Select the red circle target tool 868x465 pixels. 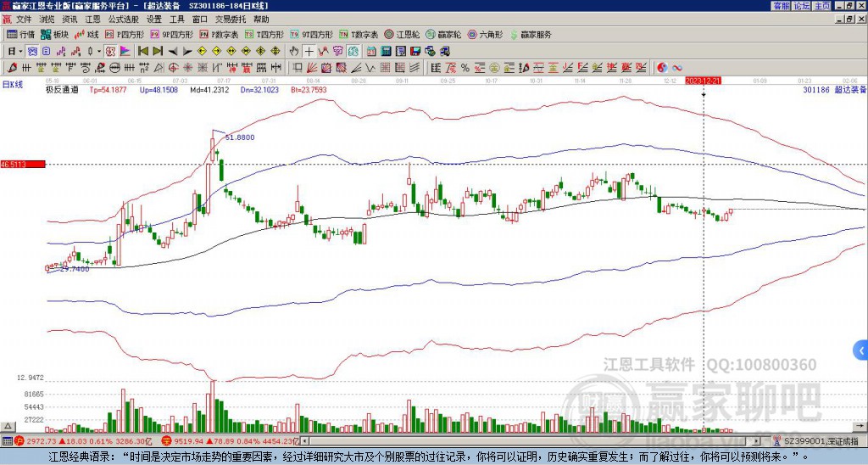[173, 68]
